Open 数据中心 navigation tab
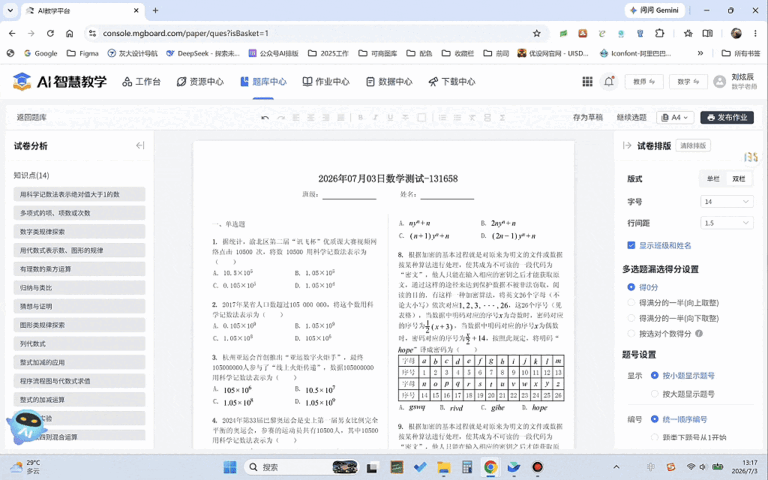 (x=389, y=82)
